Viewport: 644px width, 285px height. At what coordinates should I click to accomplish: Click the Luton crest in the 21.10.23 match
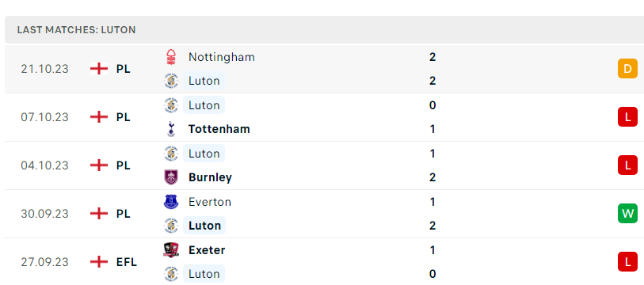click(171, 81)
